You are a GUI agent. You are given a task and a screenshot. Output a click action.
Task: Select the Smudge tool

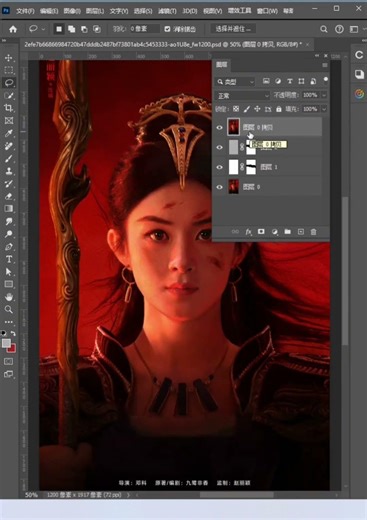pyautogui.click(x=9, y=221)
